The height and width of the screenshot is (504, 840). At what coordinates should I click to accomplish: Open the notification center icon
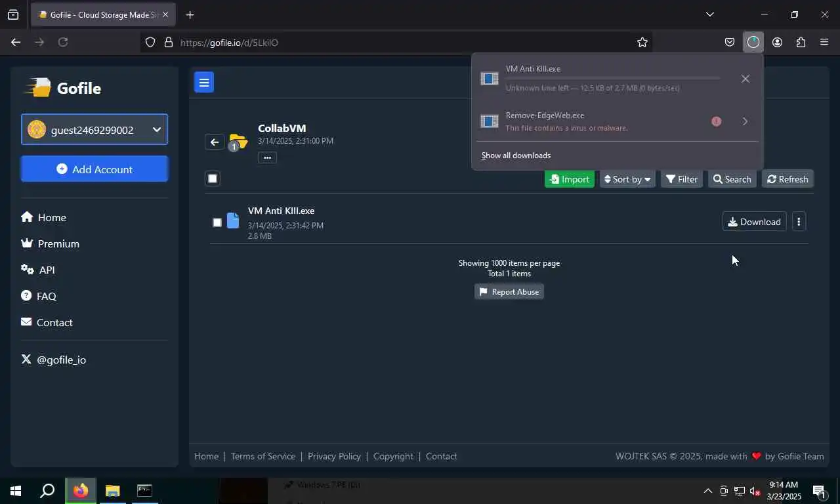pos(819,491)
